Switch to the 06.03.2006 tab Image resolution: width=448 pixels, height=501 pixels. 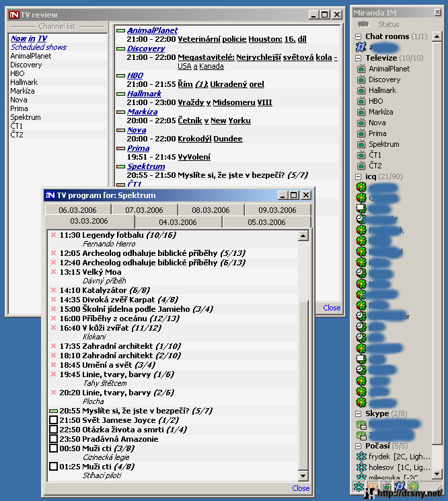77,210
